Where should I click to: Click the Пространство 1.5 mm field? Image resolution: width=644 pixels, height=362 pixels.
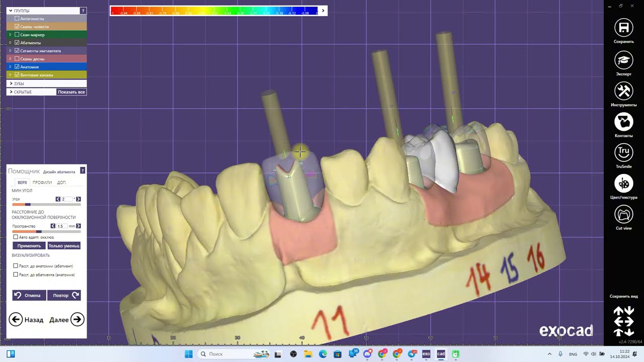coord(62,226)
